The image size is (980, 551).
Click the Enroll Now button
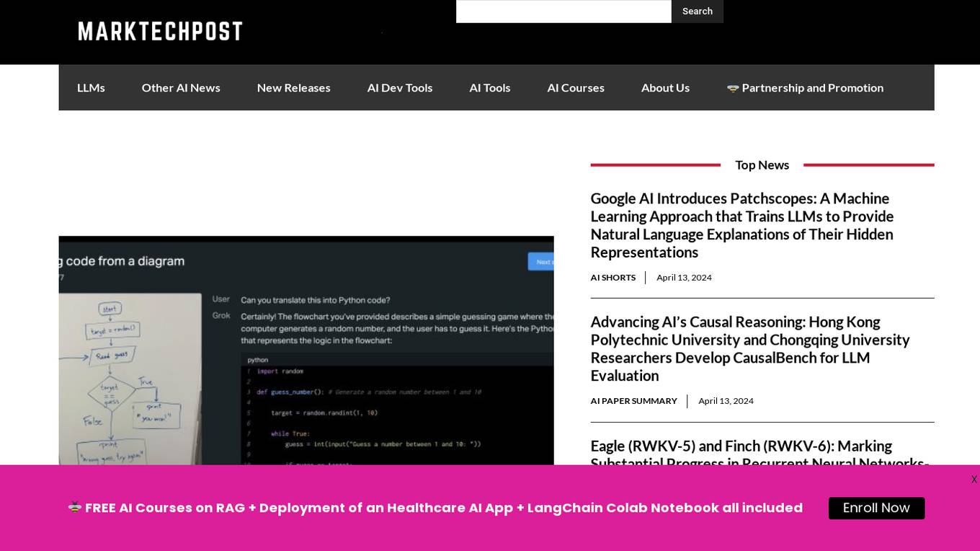pos(876,508)
